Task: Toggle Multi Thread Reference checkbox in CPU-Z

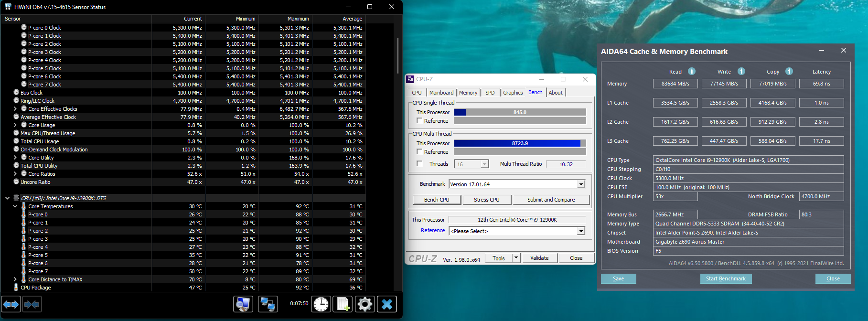Action: click(x=419, y=151)
